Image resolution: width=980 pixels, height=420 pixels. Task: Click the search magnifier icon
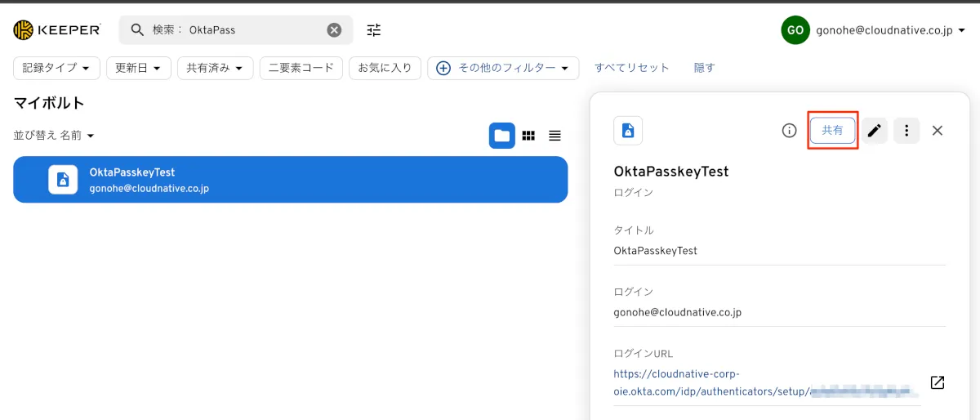[x=138, y=30]
